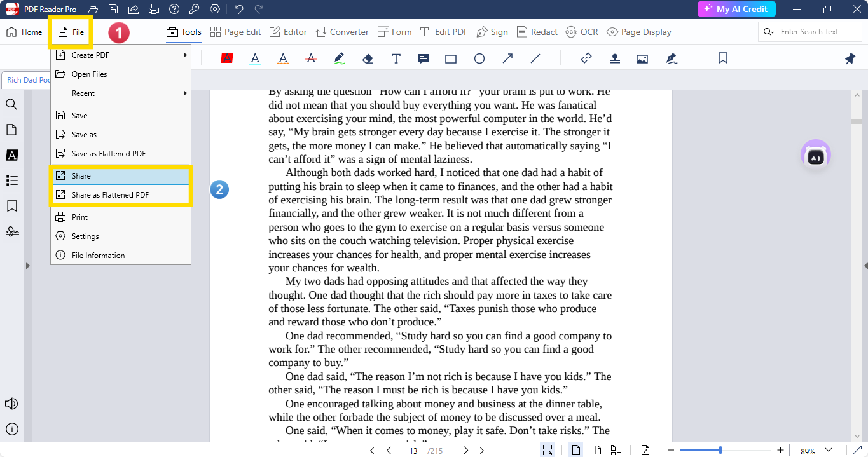Open the sticky note comment tool
The height and width of the screenshot is (457, 868).
coord(424,58)
